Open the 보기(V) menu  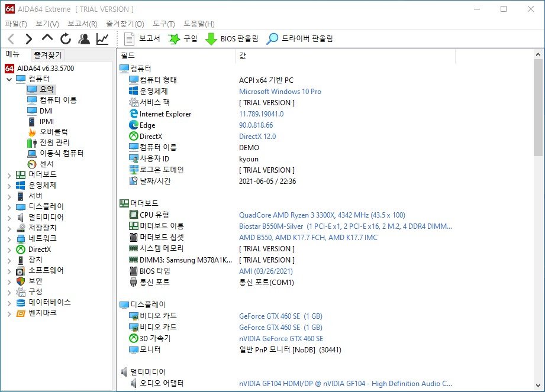pos(47,24)
